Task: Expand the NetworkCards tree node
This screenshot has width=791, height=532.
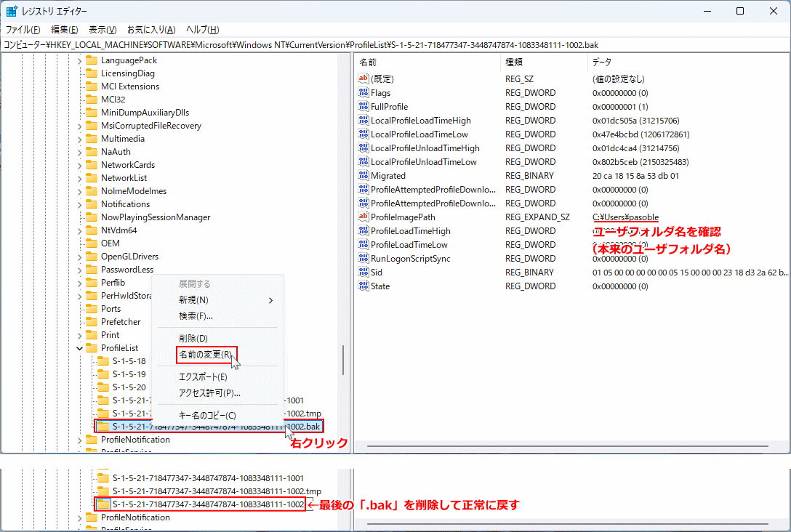Action: pyautogui.click(x=80, y=164)
